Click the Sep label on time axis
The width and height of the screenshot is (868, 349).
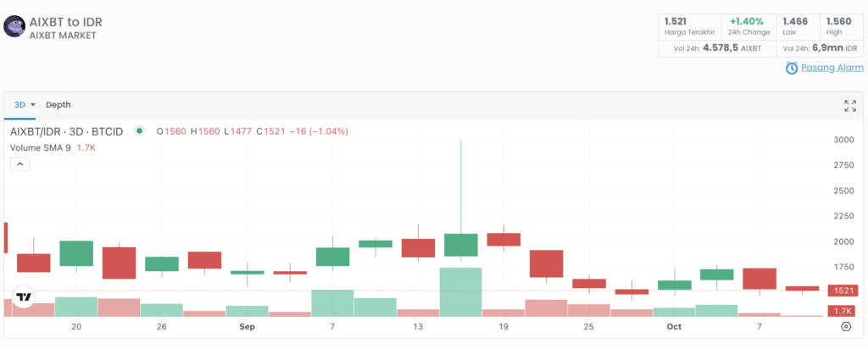coord(247,326)
